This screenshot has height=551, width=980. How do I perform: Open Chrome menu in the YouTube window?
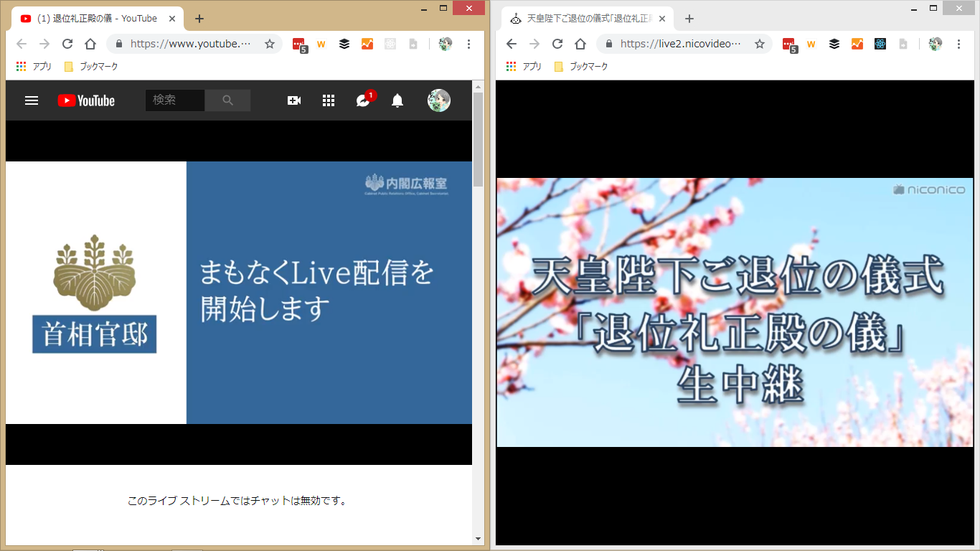[x=468, y=44]
